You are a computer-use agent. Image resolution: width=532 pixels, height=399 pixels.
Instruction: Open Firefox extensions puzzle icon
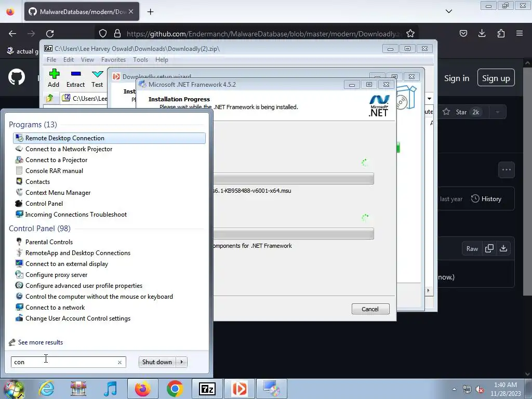click(x=501, y=33)
